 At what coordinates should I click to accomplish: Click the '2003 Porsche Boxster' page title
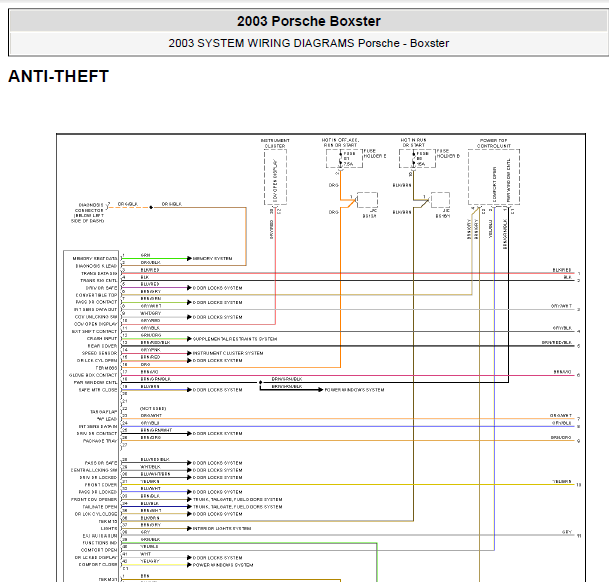pyautogui.click(x=309, y=21)
